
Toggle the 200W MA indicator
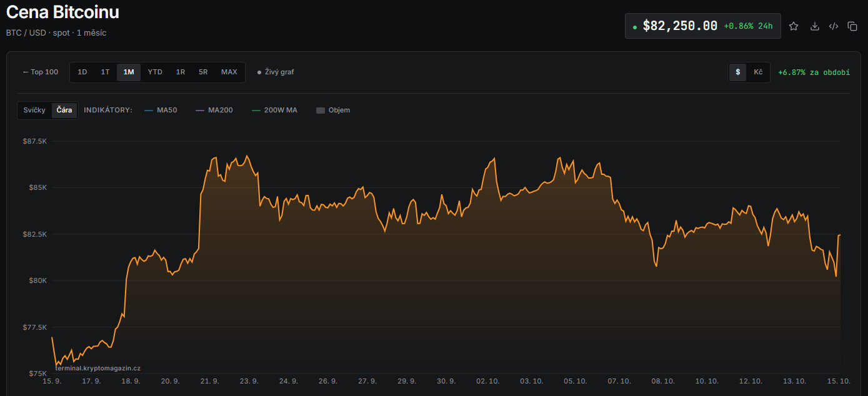[274, 110]
